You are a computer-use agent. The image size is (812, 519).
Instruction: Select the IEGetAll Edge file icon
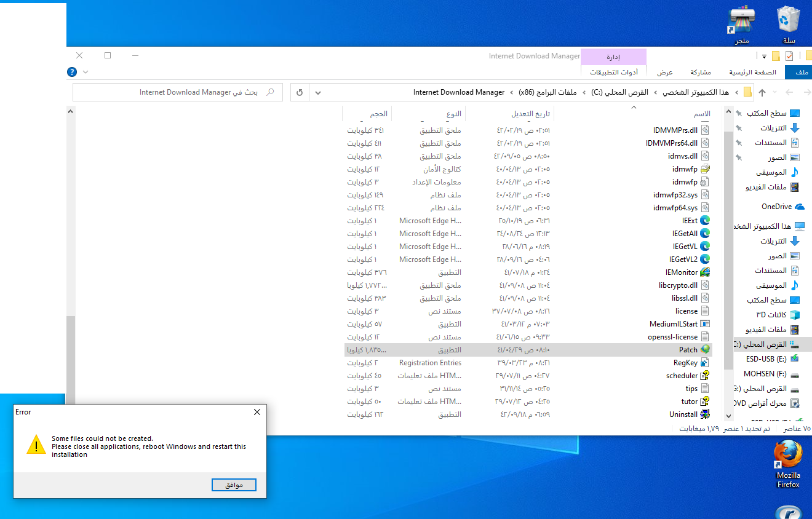click(705, 234)
